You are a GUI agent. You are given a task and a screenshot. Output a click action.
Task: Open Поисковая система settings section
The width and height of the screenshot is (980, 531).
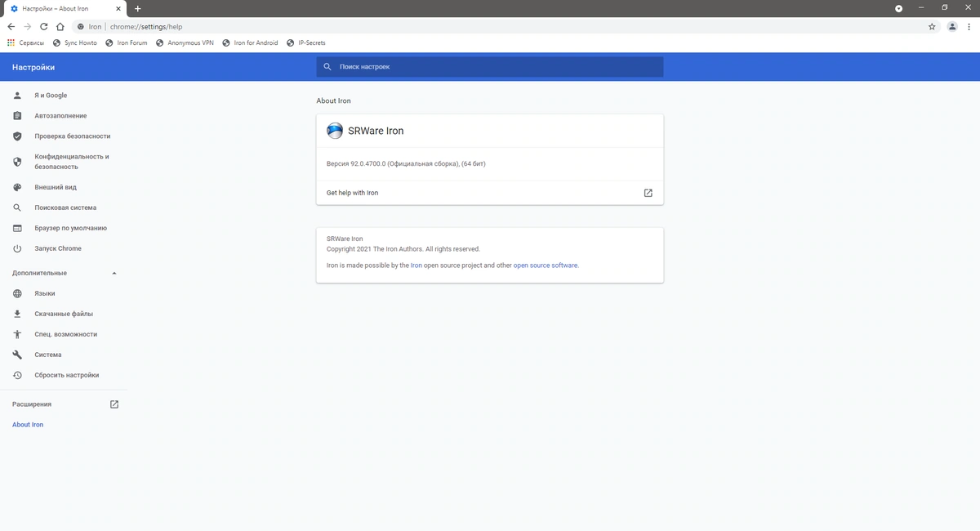pos(64,207)
